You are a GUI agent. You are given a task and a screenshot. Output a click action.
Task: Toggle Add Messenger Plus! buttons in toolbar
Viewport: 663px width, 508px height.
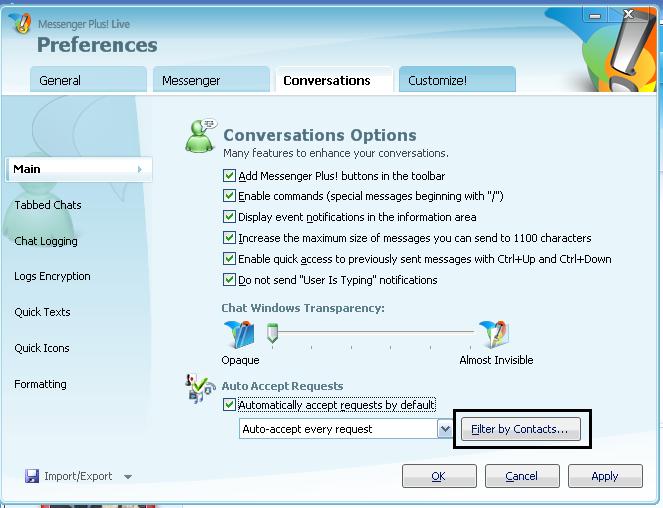[x=230, y=176]
